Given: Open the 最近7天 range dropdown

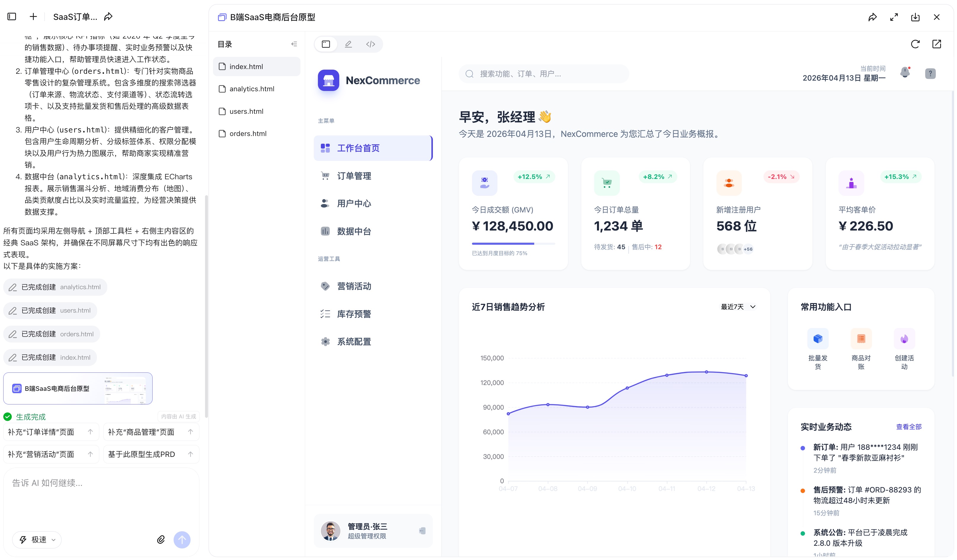Looking at the screenshot, I should point(738,307).
